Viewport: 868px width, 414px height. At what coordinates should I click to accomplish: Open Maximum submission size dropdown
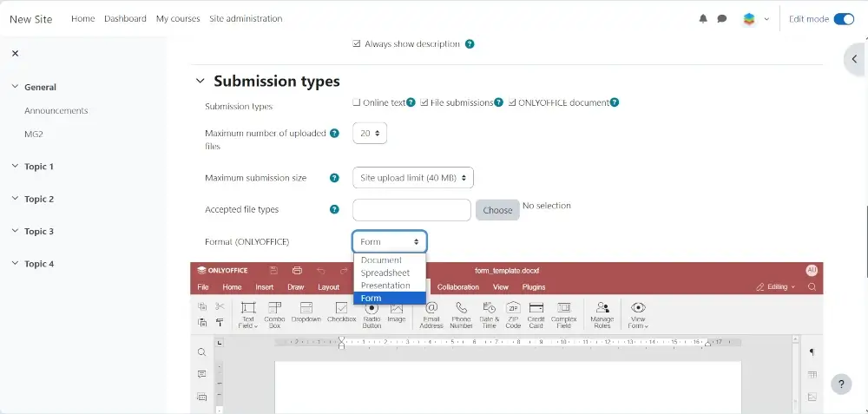coord(413,178)
